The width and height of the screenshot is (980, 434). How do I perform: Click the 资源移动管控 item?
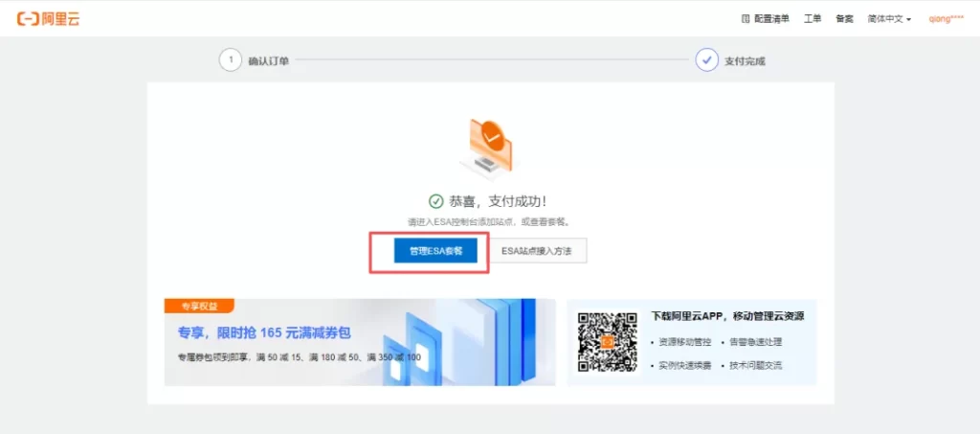684,342
